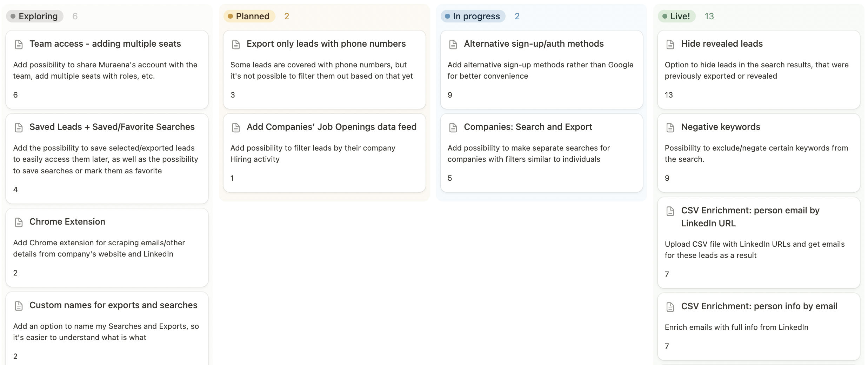
Task: Click the Exploring column count 6
Action: coord(75,16)
